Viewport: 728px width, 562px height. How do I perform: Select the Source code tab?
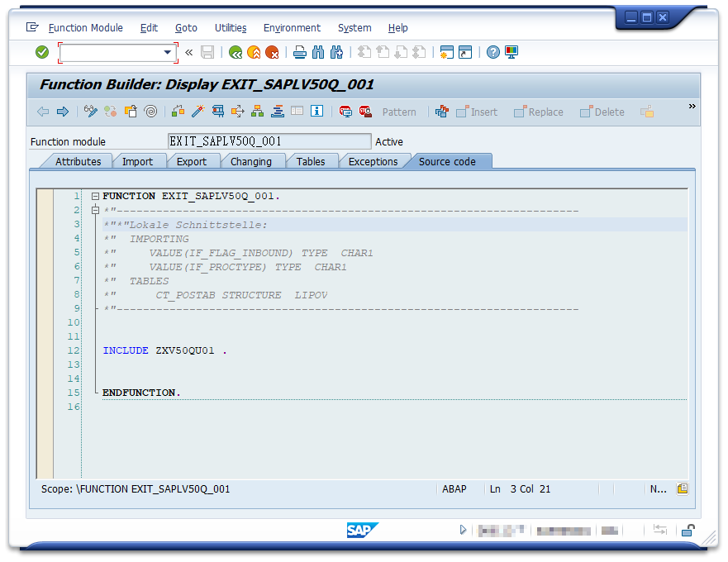(x=447, y=162)
